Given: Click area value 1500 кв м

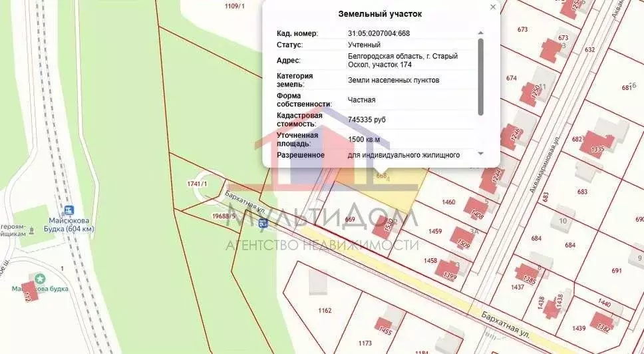Looking at the screenshot, I should [364, 139].
